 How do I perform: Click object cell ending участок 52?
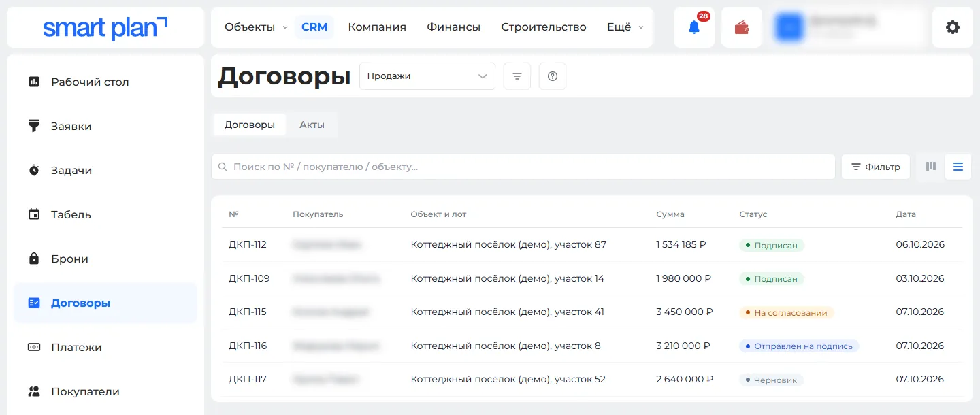pos(508,380)
